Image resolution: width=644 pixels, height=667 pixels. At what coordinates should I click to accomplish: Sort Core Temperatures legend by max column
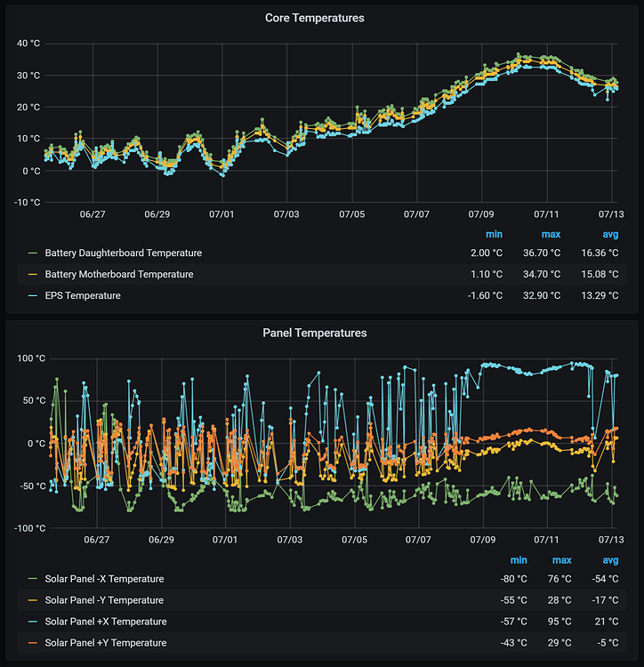(551, 235)
